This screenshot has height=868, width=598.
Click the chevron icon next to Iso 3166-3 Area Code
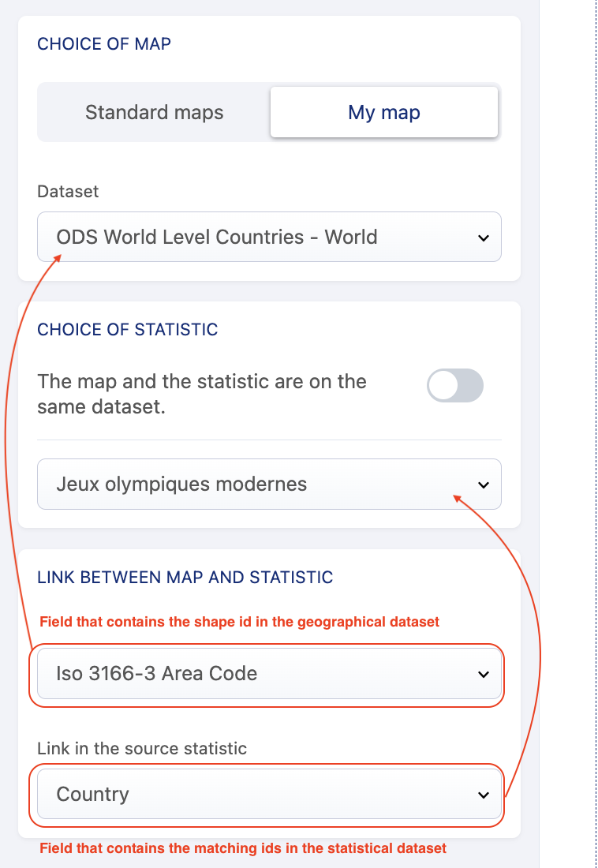point(484,675)
